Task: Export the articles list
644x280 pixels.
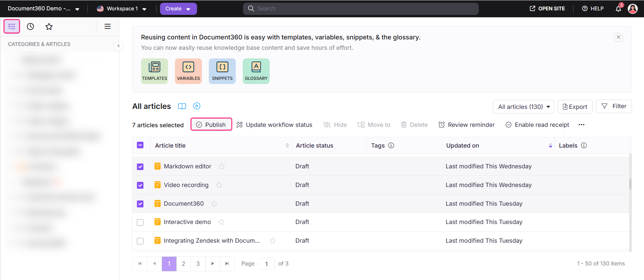Action: tap(575, 107)
